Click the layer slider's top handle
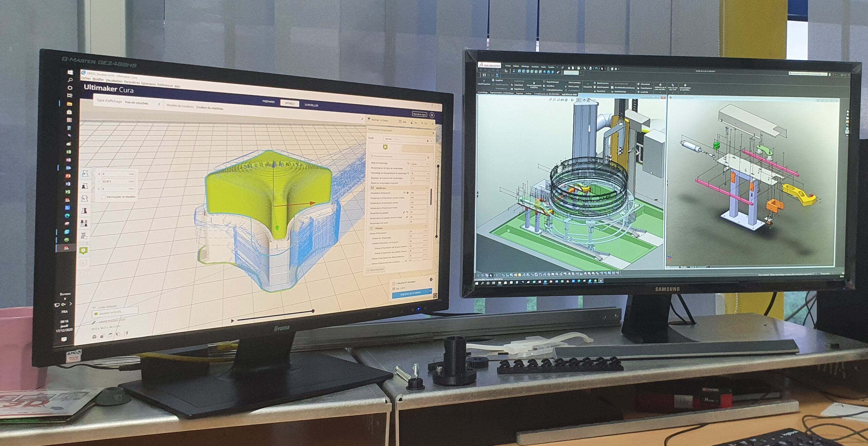The height and width of the screenshot is (446, 868). click(438, 167)
